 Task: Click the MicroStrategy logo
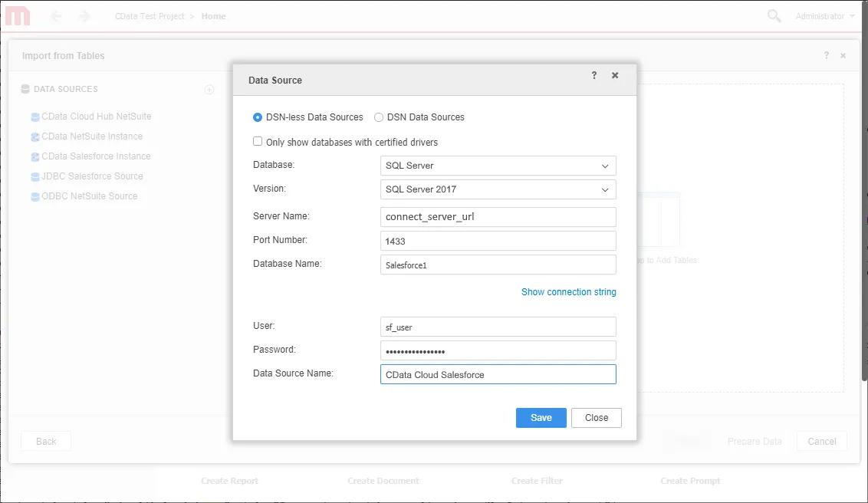pyautogui.click(x=17, y=15)
